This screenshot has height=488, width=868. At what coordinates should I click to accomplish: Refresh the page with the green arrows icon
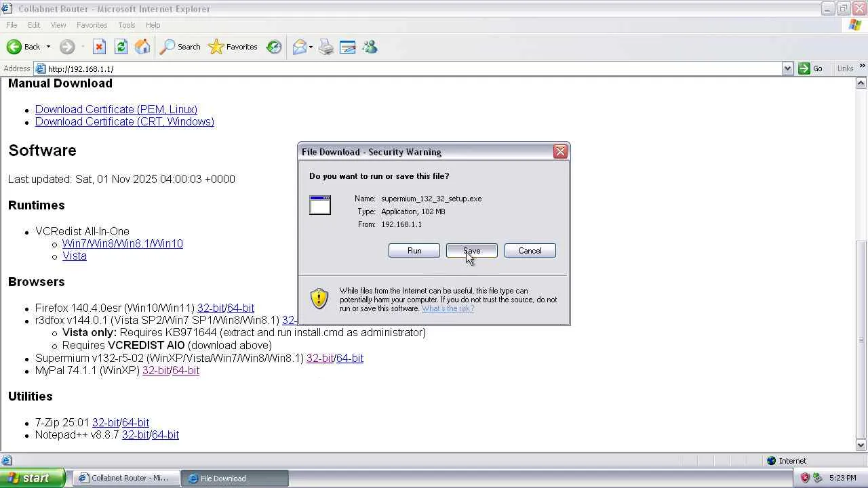[121, 47]
